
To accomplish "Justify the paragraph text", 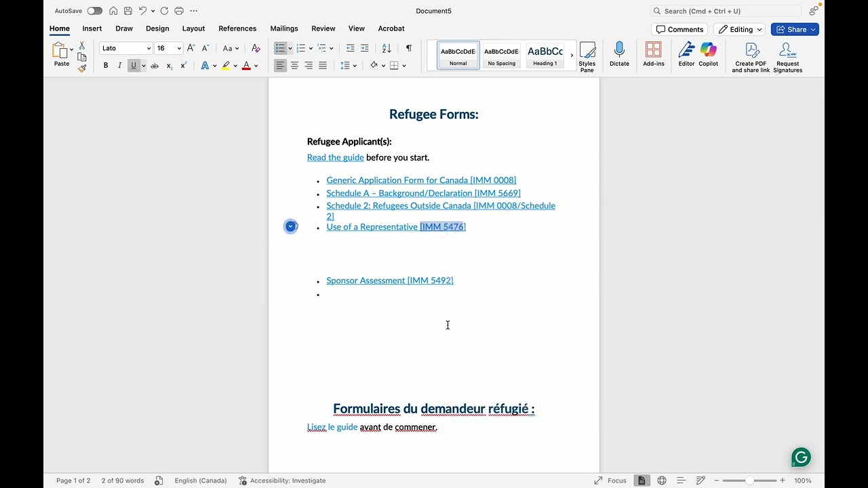I will 323,66.
